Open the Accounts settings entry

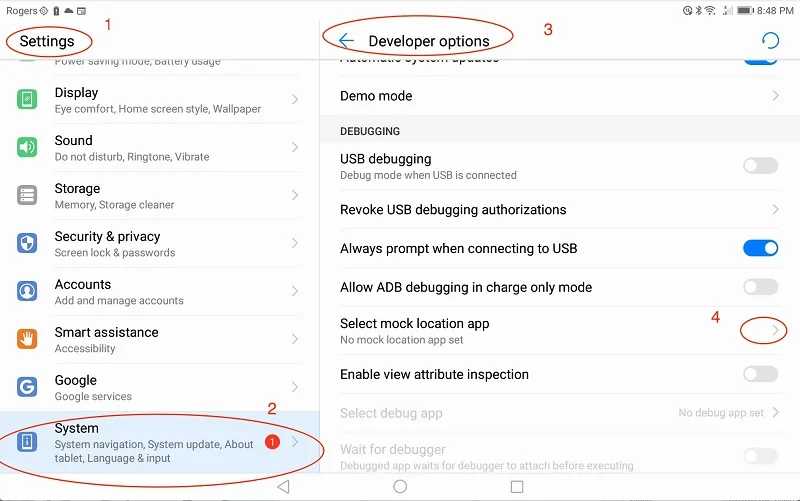coord(160,291)
